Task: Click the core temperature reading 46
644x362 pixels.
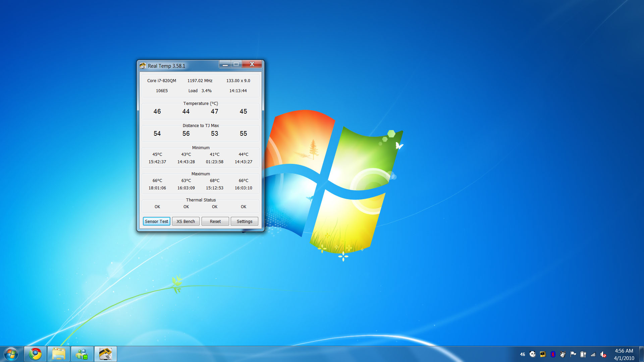Action: (157, 112)
